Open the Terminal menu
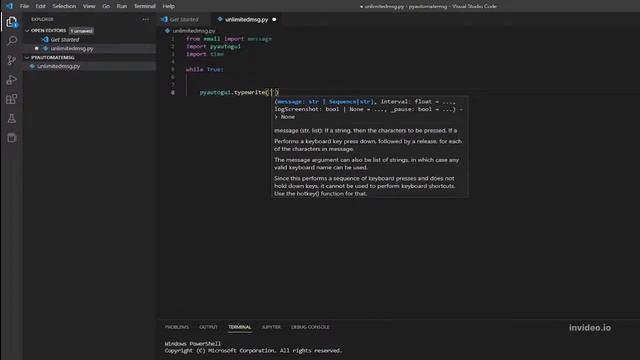The width and height of the screenshot is (640, 360). click(144, 6)
